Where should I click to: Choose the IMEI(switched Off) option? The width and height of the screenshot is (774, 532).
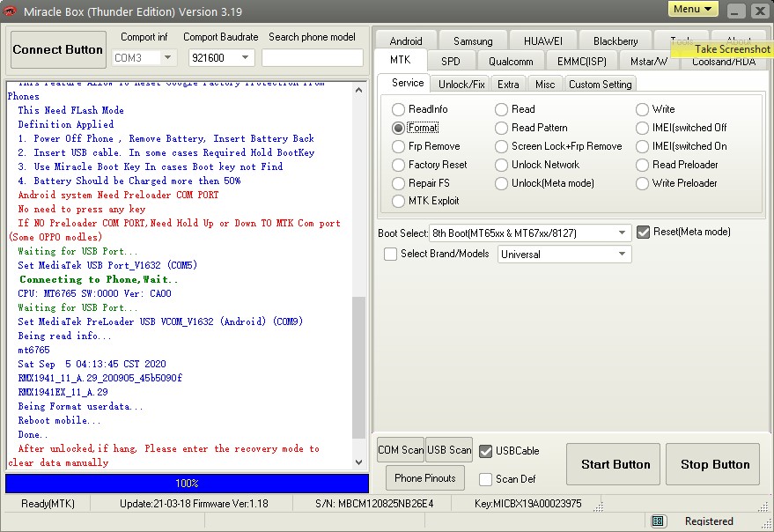click(642, 128)
